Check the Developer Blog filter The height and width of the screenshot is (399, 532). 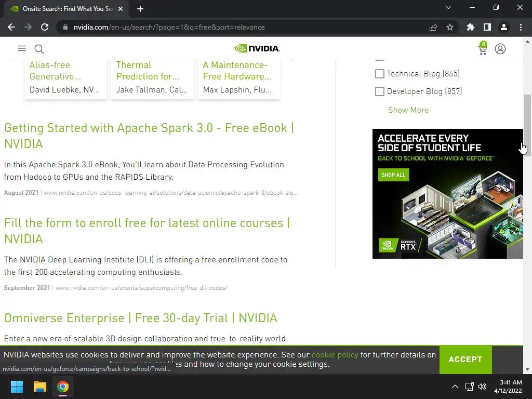380,91
